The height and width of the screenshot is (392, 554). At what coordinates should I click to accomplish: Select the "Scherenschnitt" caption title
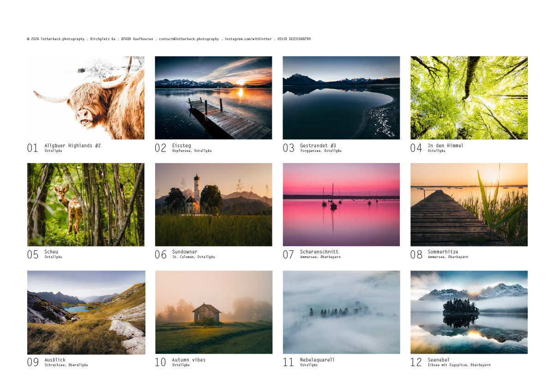[x=319, y=252]
